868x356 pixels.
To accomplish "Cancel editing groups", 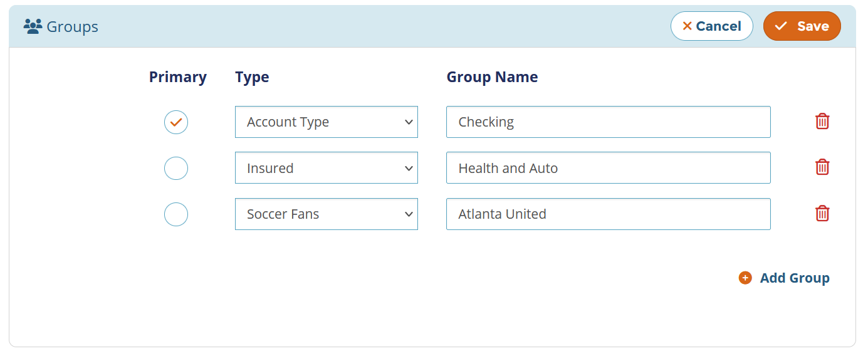I will [x=711, y=26].
